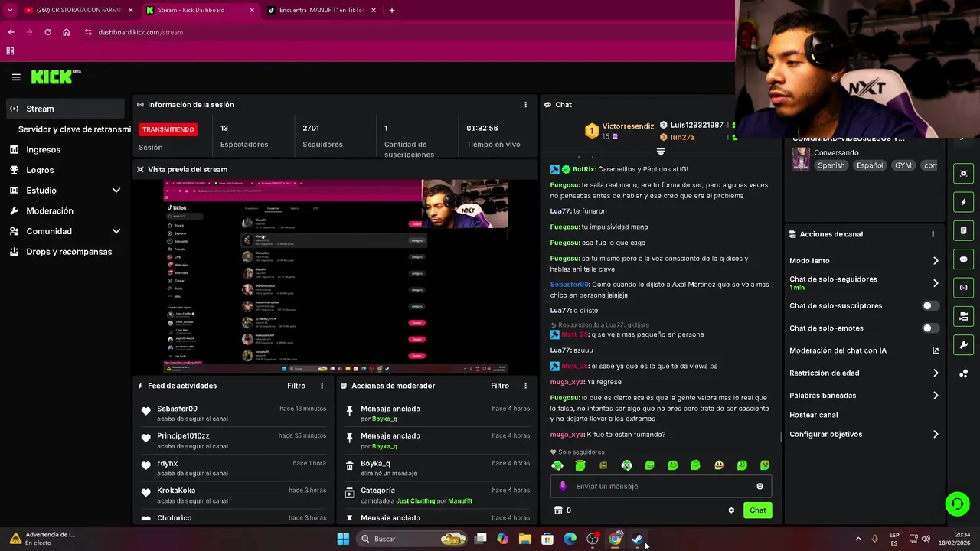Toggle Chat de solo-emotes switch
Screen dimensions: 980x551
[x=930, y=328]
